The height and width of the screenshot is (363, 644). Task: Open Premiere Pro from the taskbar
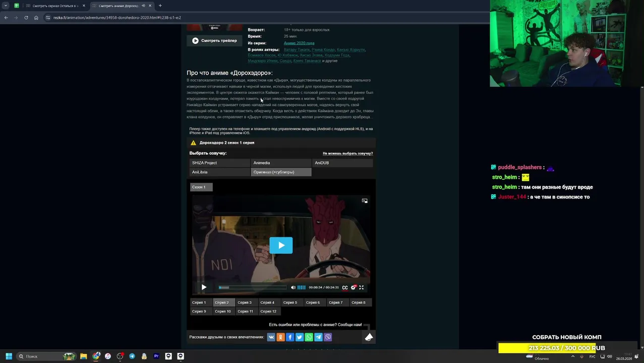tap(156, 356)
